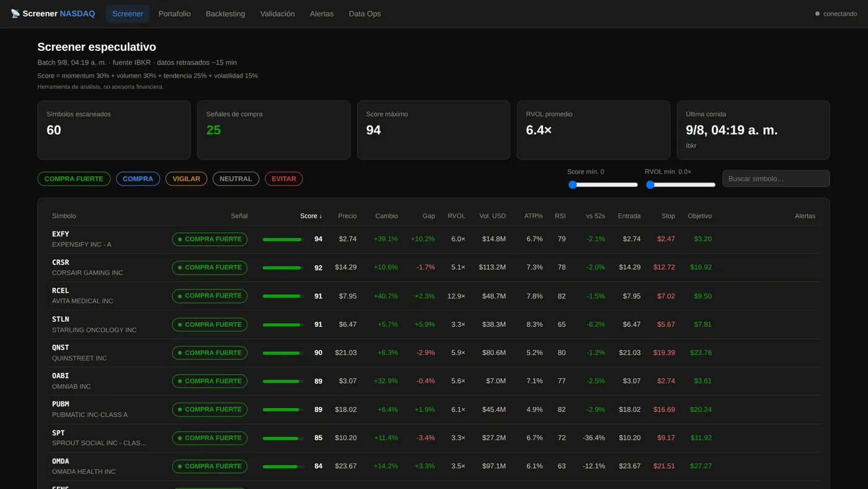Toggle the EVITAR filter chip
The width and height of the screenshot is (868, 489).
284,179
